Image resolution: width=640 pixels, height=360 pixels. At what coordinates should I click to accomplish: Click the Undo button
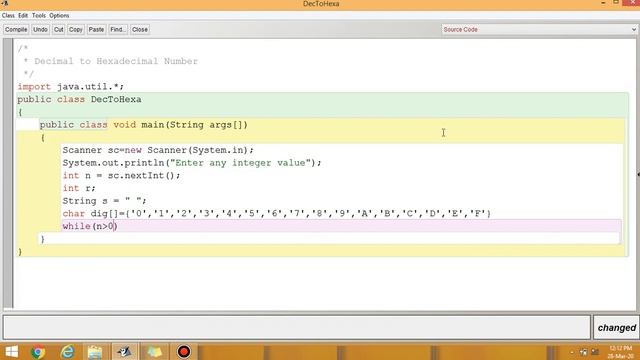tap(40, 29)
